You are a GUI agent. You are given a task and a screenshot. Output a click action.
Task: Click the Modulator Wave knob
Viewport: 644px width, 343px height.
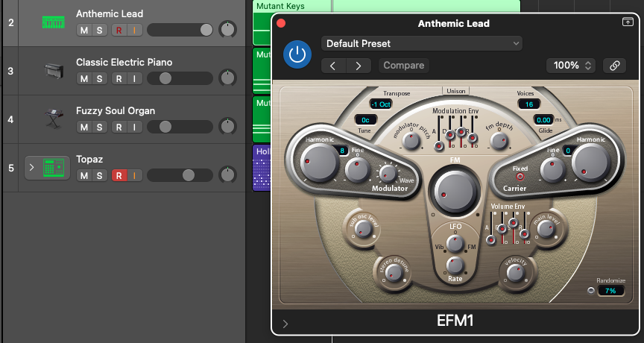click(388, 173)
